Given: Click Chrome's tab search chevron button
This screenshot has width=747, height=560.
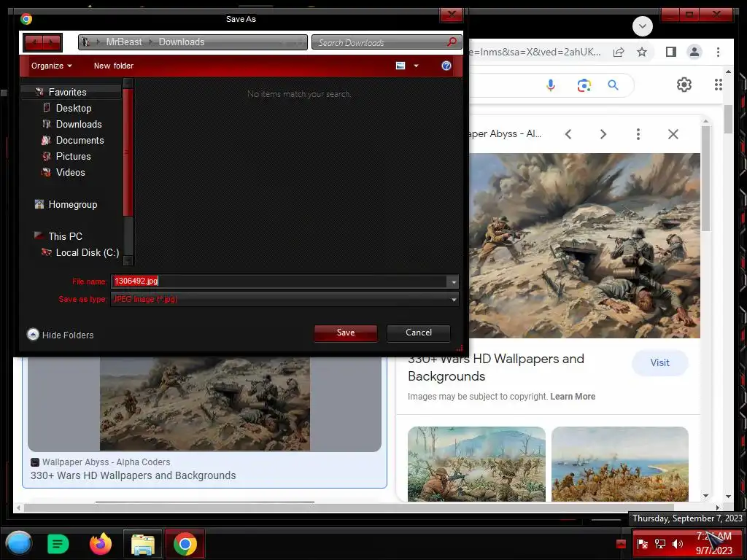Looking at the screenshot, I should click(x=642, y=26).
